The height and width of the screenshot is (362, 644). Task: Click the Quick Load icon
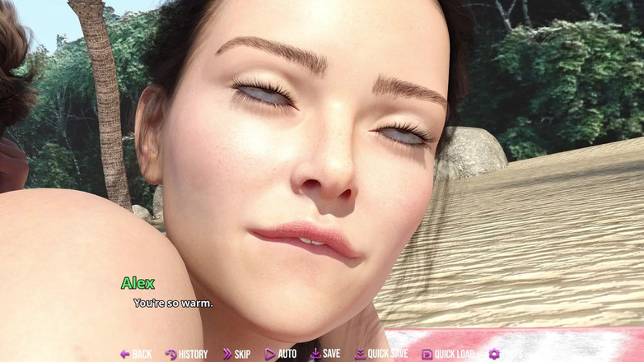coord(427,355)
